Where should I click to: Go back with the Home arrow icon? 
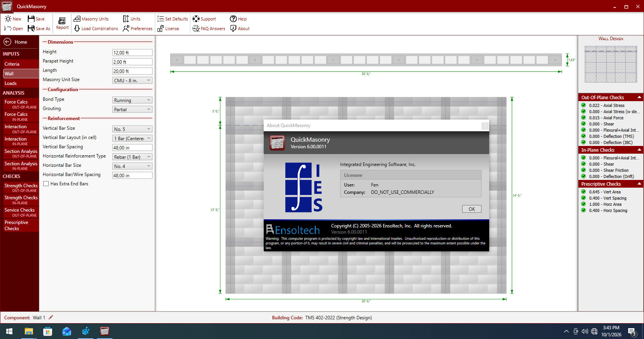tap(7, 42)
